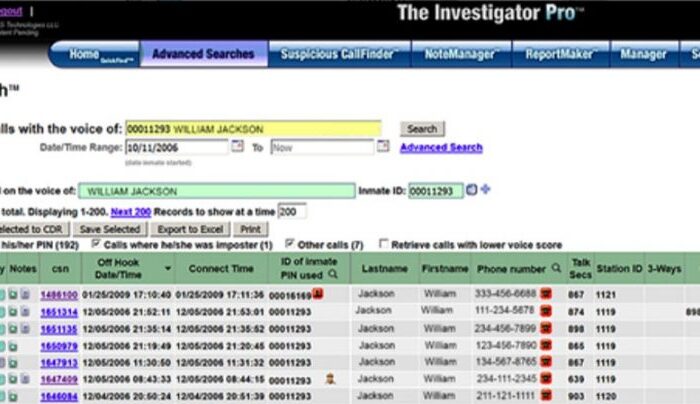Click the magnifier in ID of inmate PIN header
Image resolution: width=700 pixels, height=404 pixels.
pyautogui.click(x=333, y=274)
